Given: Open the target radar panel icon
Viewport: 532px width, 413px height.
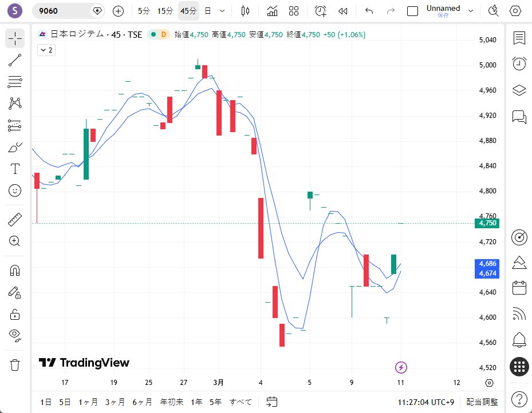Looking at the screenshot, I should tap(519, 237).
